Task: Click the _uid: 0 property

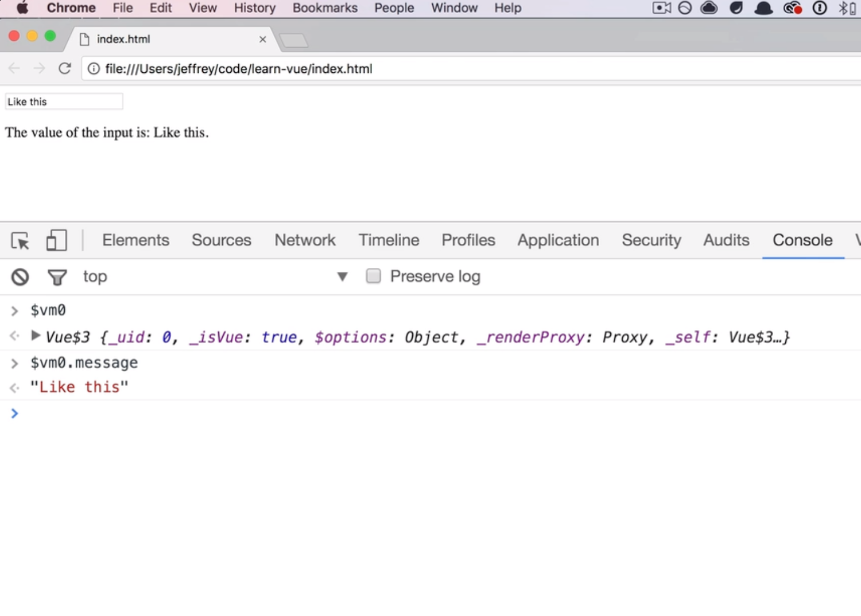Action: (140, 337)
